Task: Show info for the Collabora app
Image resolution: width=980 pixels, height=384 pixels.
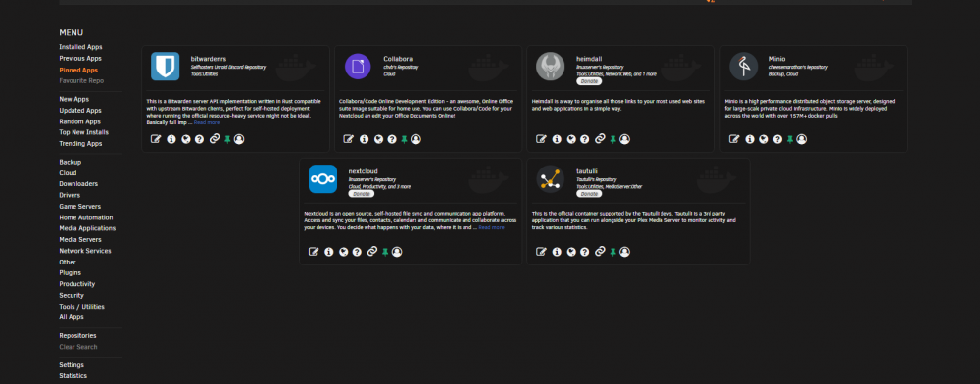Action: (365, 139)
